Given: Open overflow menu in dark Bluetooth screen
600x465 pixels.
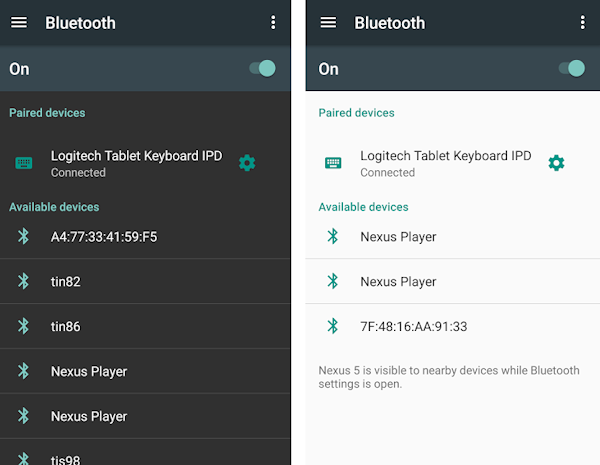Looking at the screenshot, I should (273, 23).
